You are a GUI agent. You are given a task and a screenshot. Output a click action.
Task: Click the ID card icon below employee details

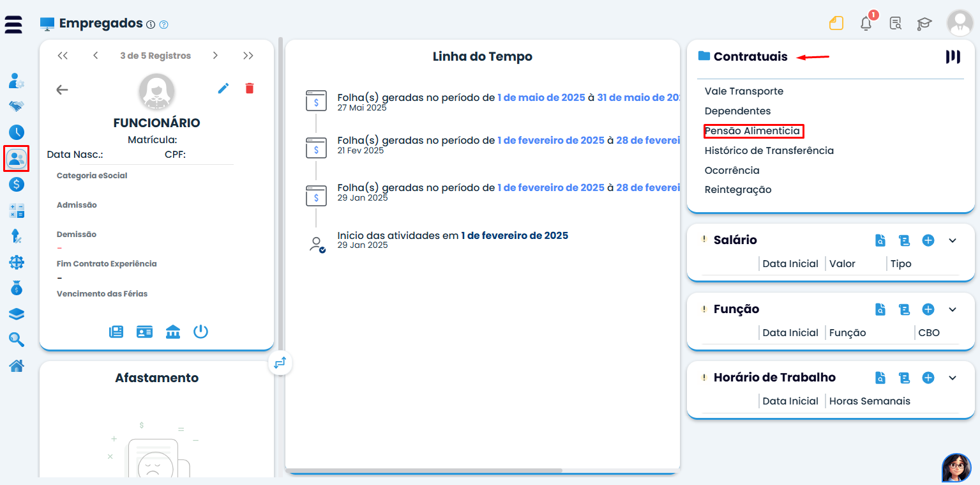coord(144,332)
